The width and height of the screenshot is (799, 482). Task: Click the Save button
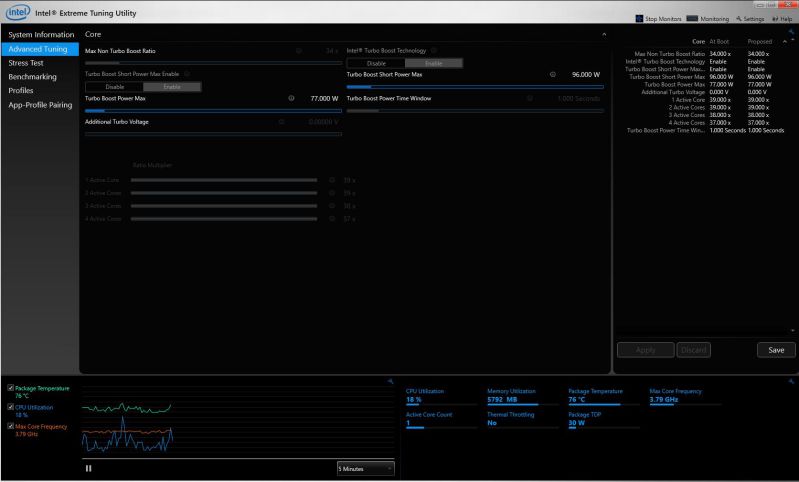(776, 350)
